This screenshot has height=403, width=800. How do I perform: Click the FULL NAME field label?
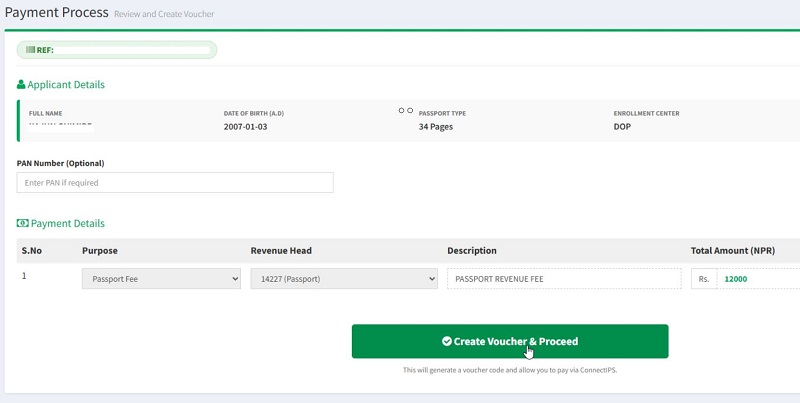coord(45,113)
